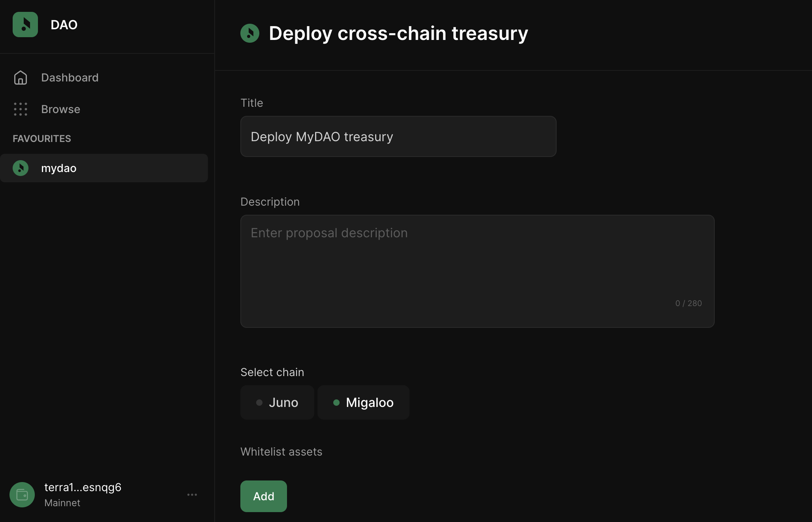Go to the Browse page
This screenshot has width=812, height=522.
(x=61, y=109)
